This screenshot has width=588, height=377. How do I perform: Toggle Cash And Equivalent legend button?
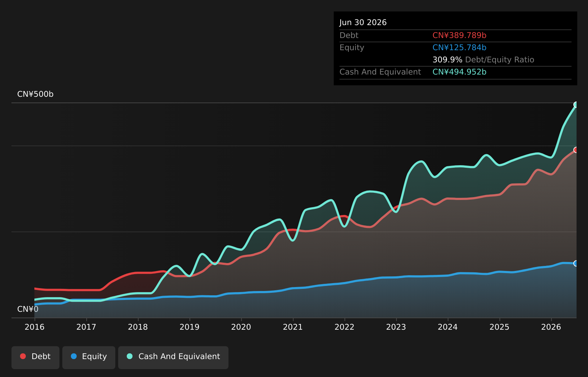173,357
